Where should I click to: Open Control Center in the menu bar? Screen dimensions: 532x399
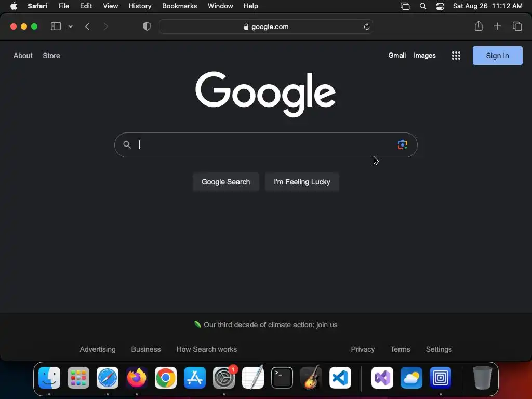pos(440,6)
